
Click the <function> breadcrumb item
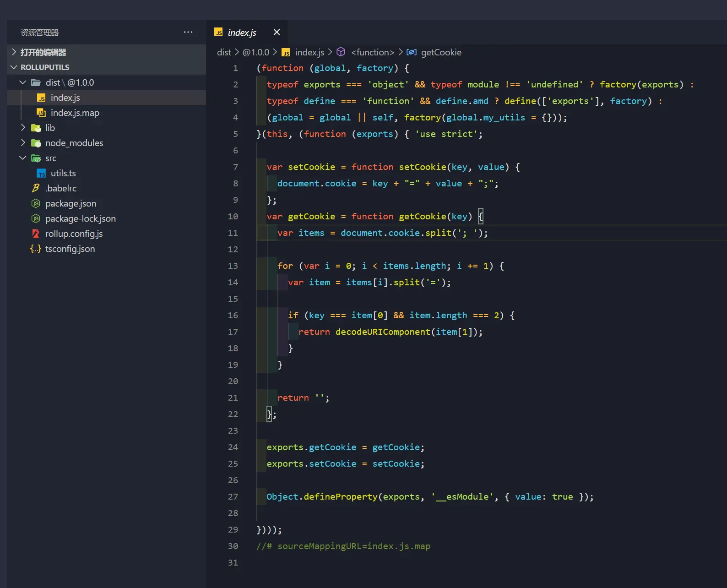(x=373, y=52)
